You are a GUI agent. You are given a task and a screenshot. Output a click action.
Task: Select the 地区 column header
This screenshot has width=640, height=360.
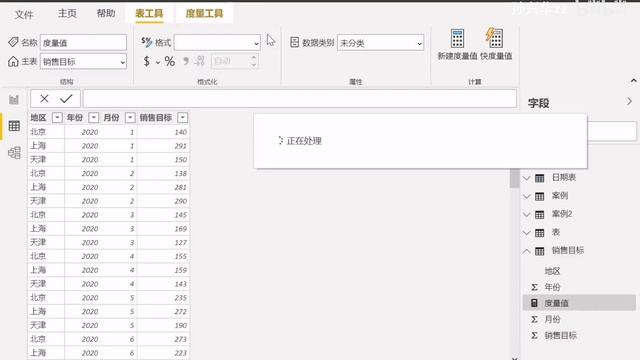(x=38, y=118)
